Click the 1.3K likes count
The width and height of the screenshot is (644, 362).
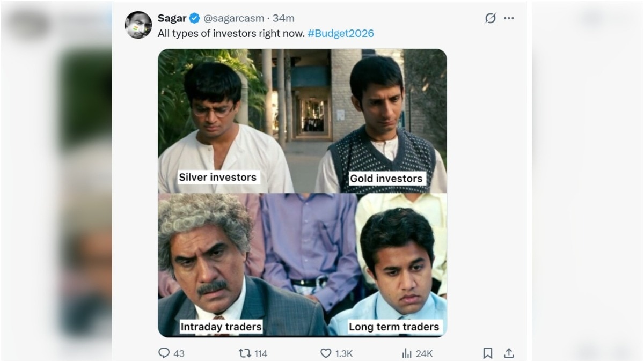click(x=344, y=353)
